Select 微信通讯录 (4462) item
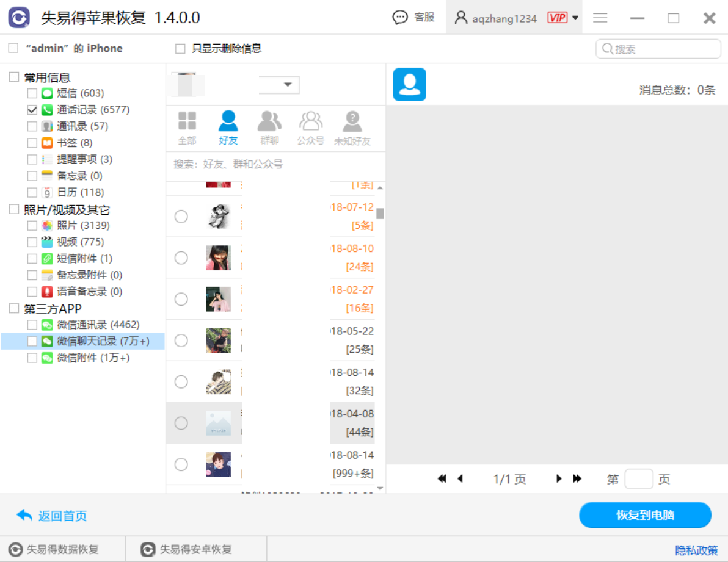Screen dimensions: 728x562 click(98, 325)
